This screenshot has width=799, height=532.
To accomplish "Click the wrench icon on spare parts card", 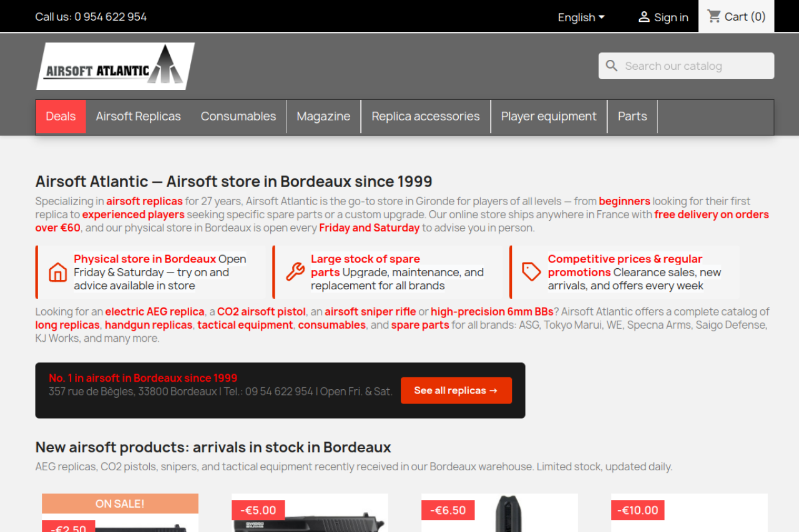I will coord(295,272).
